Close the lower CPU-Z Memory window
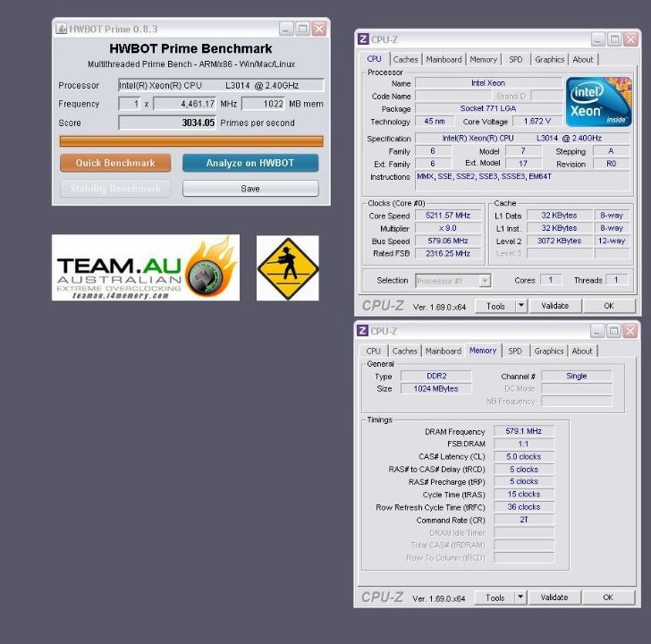This screenshot has height=644, width=651. (x=631, y=331)
